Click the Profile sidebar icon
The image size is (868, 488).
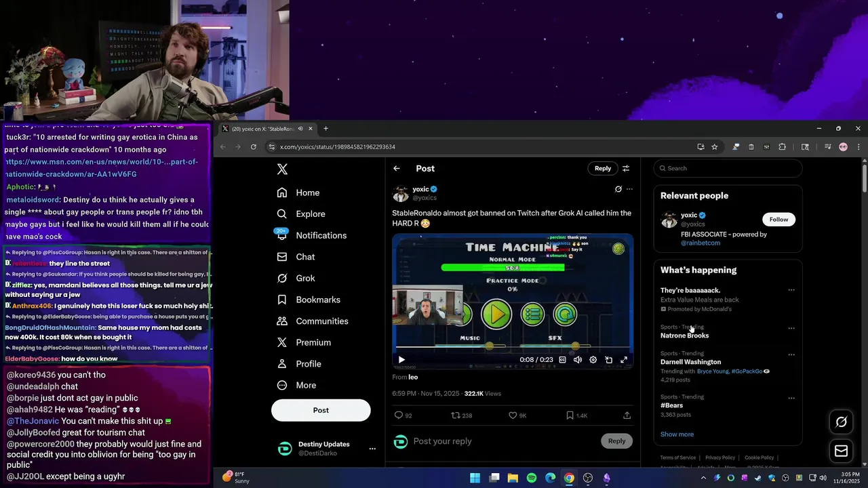pos(282,364)
